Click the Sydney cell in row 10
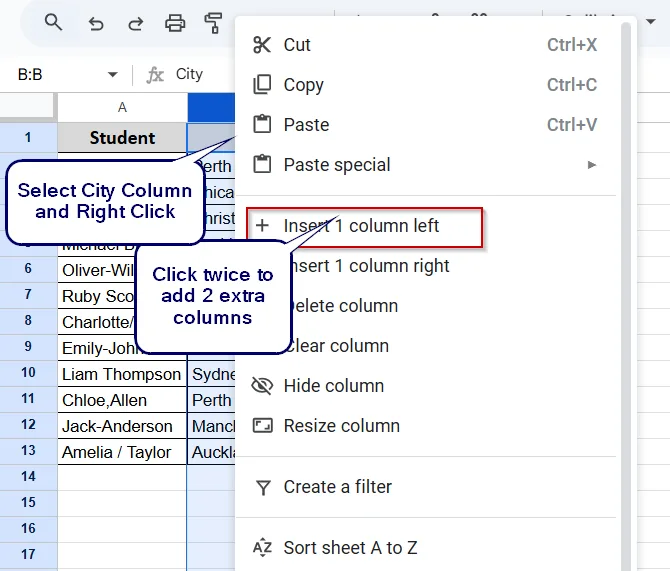The width and height of the screenshot is (670, 571). click(211, 374)
